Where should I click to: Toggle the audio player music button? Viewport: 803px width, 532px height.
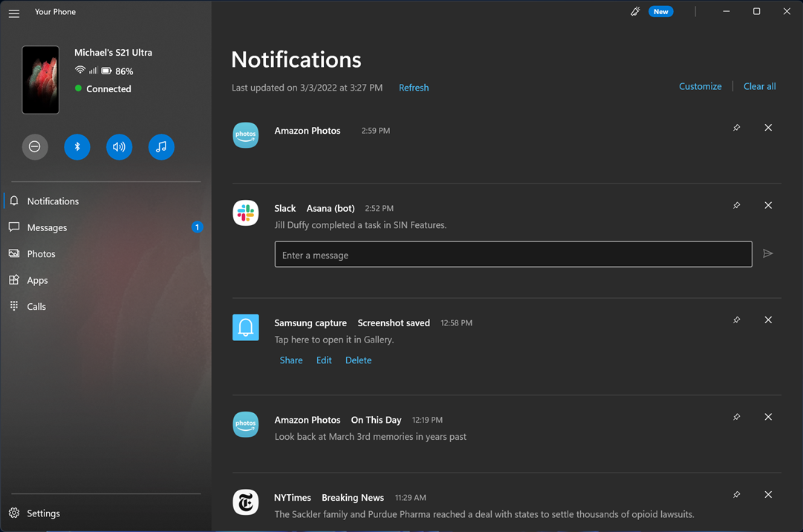click(x=161, y=147)
